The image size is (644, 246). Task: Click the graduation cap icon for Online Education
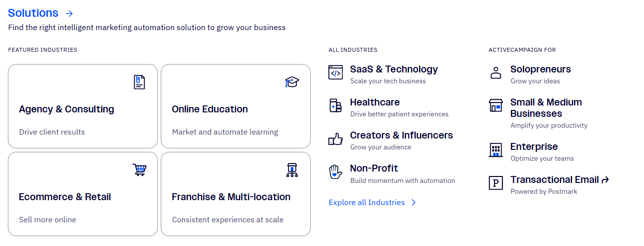(292, 82)
